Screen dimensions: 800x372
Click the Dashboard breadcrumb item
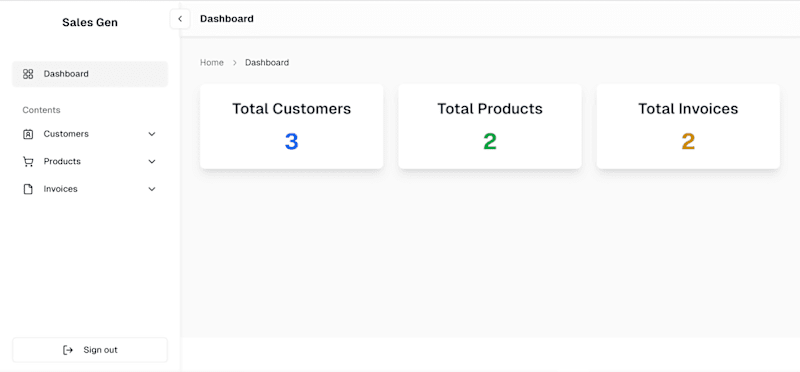[x=267, y=63]
